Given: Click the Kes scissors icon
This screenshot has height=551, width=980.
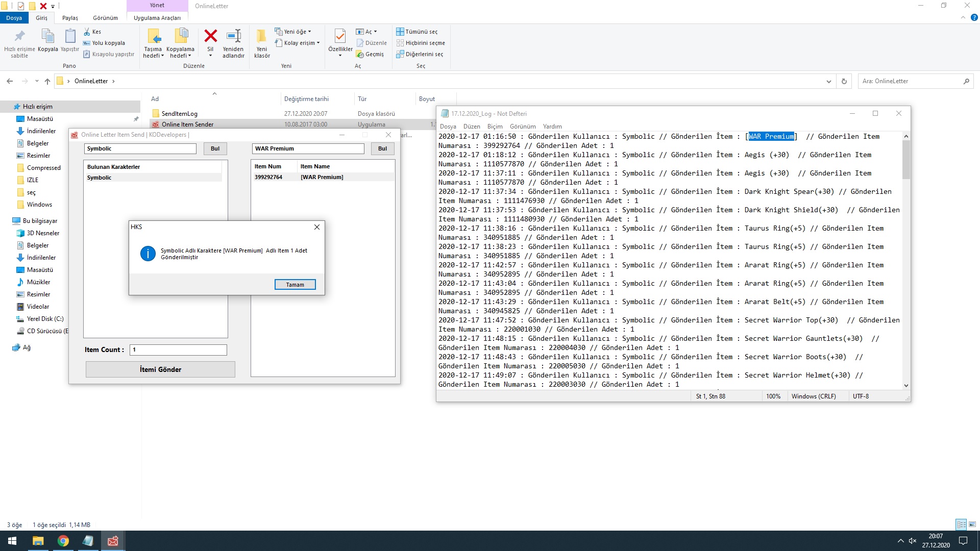Looking at the screenshot, I should tap(87, 32).
